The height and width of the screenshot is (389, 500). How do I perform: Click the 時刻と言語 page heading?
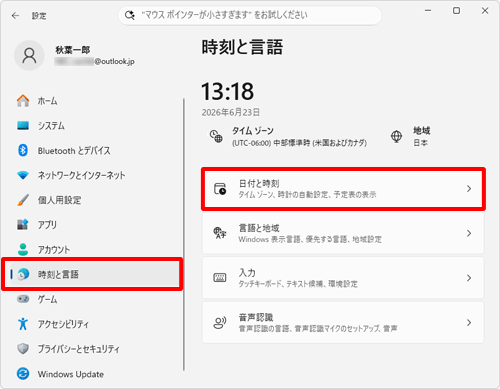[x=242, y=47]
